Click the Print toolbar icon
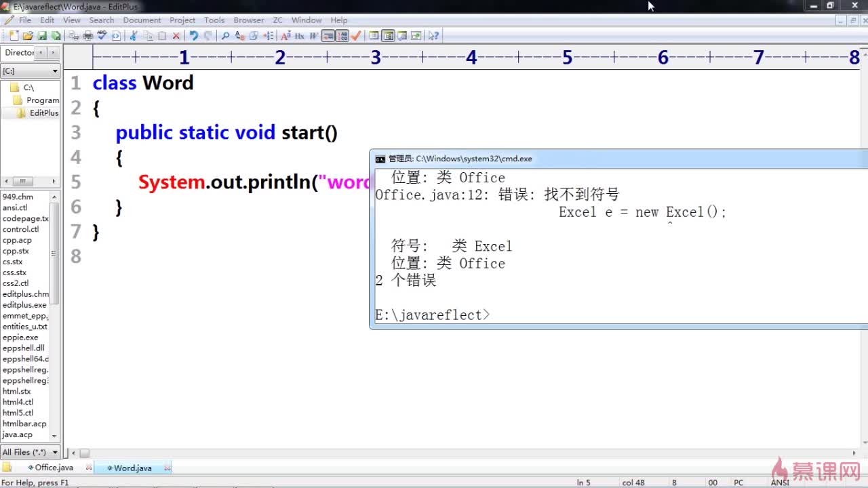The image size is (868, 488). (87, 35)
